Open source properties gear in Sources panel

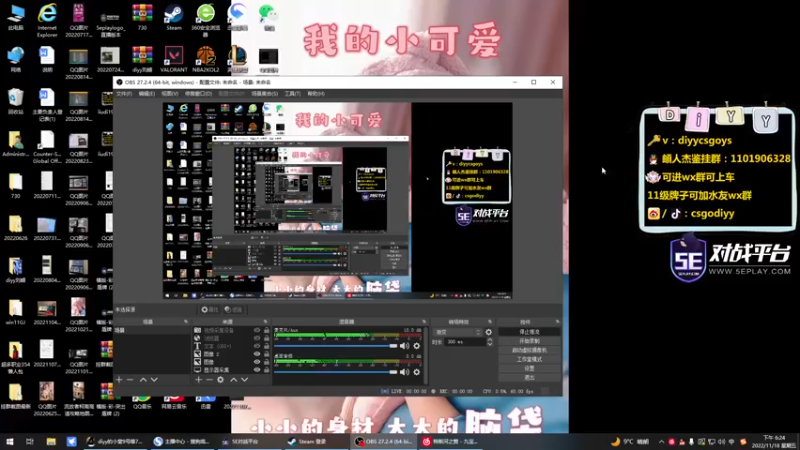pos(220,380)
